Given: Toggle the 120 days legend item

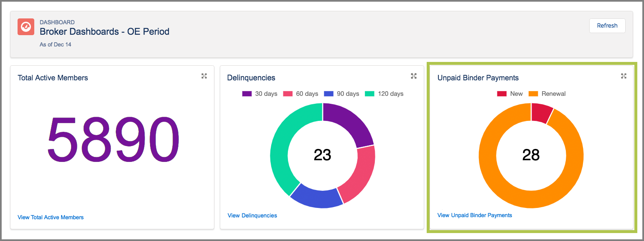Looking at the screenshot, I should point(384,94).
